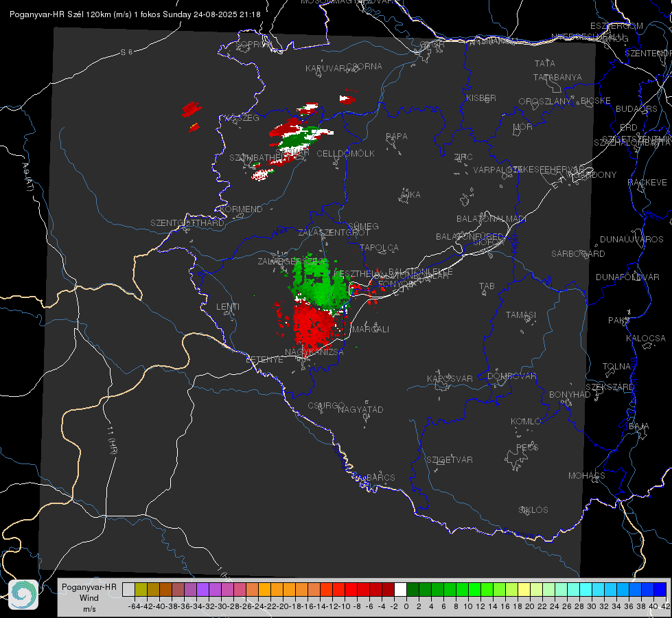Click the VARPALOTA city label
672x618 pixels.
click(x=497, y=170)
